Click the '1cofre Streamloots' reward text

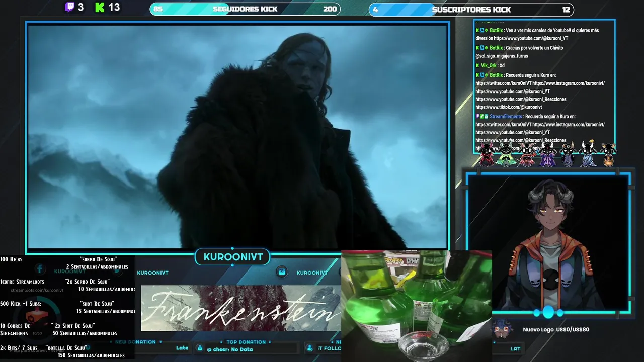click(22, 282)
